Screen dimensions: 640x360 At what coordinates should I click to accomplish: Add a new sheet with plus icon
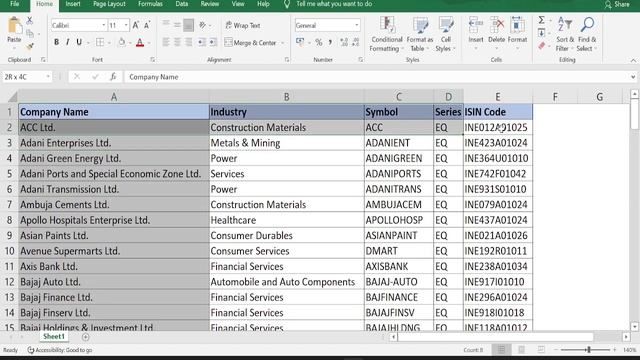coord(85,337)
